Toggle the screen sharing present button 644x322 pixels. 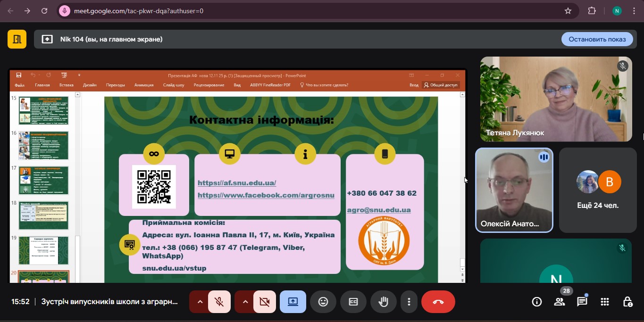tap(293, 302)
